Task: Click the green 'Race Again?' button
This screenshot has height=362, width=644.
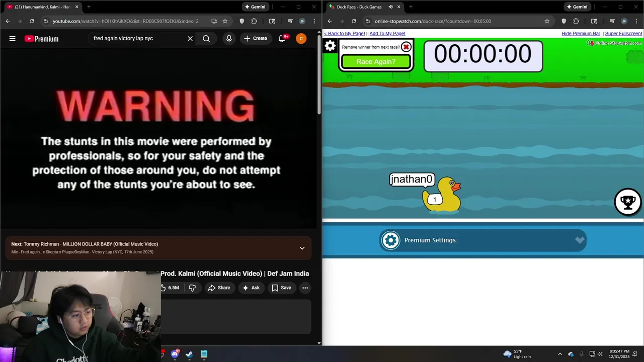Action: [x=376, y=61]
